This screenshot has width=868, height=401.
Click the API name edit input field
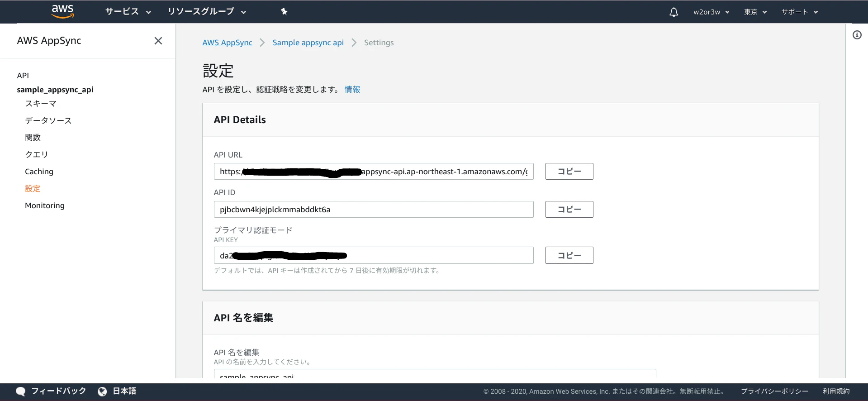tap(435, 374)
